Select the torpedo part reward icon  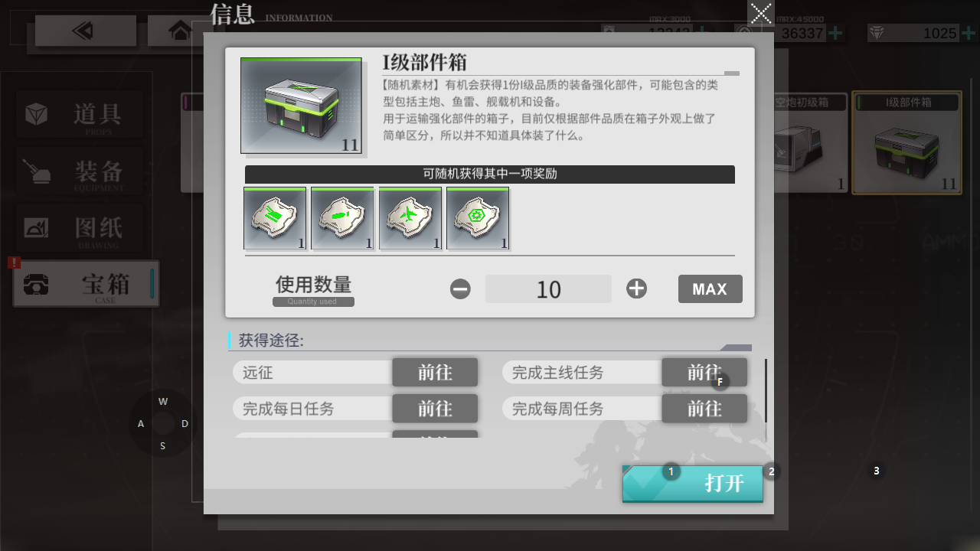[x=342, y=218]
